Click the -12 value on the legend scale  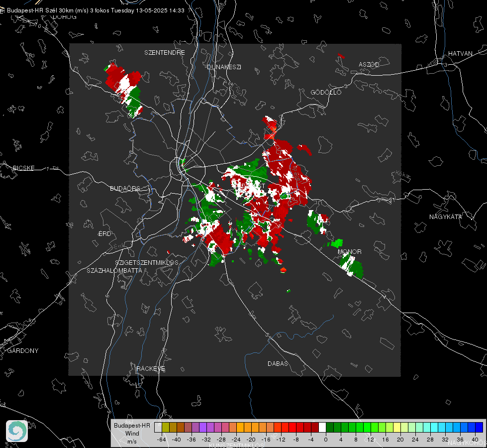(281, 440)
